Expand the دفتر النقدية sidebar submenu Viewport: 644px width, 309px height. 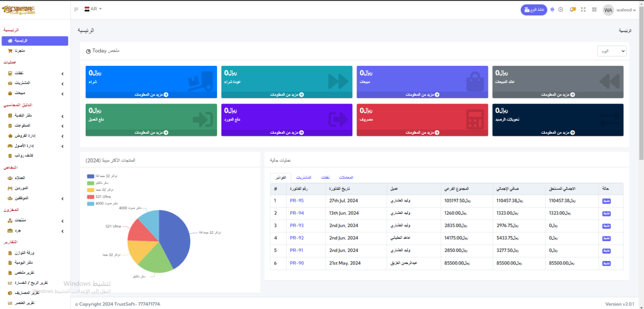click(35, 116)
